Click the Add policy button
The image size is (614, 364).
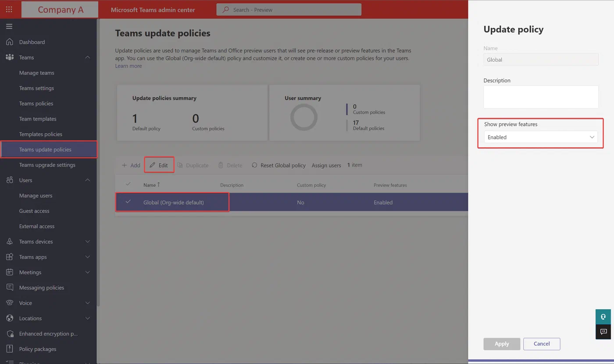[131, 165]
